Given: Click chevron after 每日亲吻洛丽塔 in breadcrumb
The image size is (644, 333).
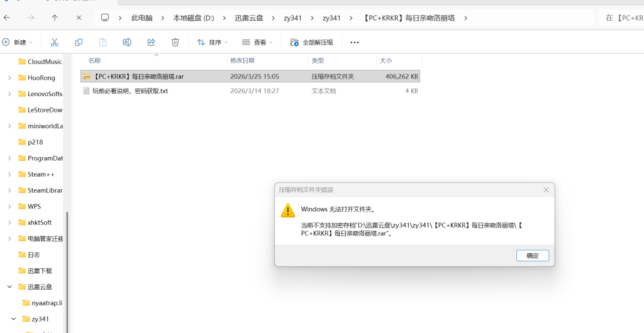Looking at the screenshot, I should (x=465, y=18).
